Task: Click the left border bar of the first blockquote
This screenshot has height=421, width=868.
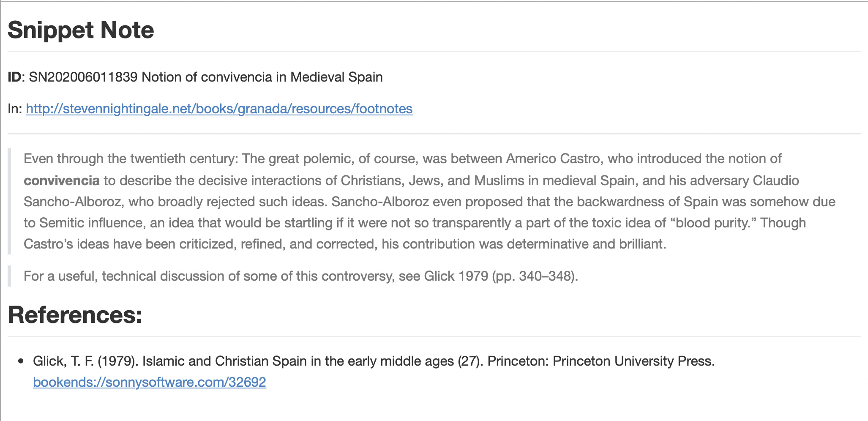Action: (9, 201)
